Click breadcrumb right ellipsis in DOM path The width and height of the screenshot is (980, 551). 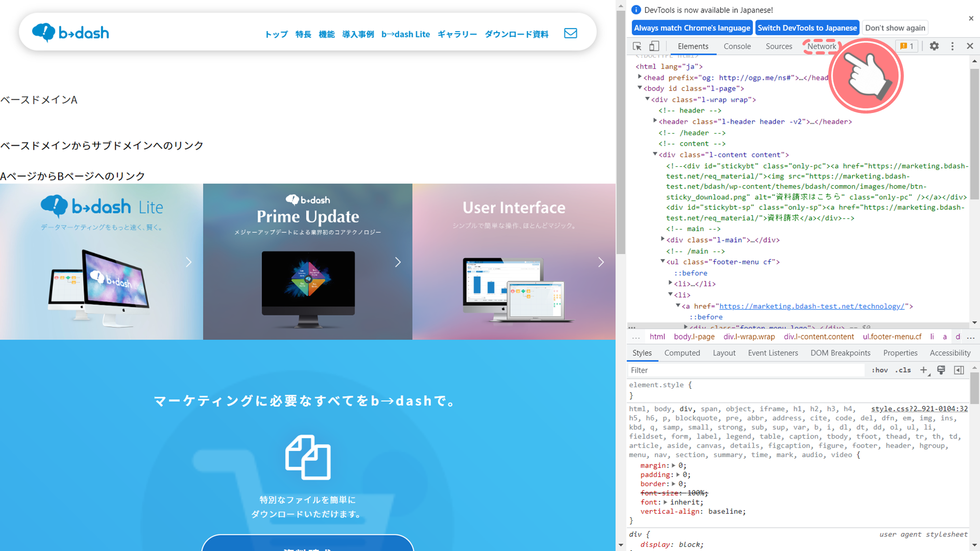[971, 337]
